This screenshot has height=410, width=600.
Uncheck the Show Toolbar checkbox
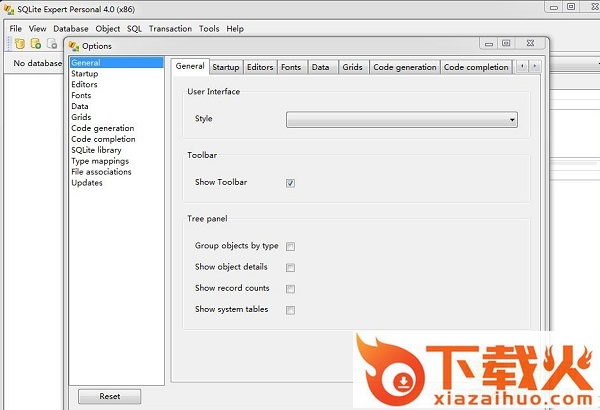click(290, 183)
